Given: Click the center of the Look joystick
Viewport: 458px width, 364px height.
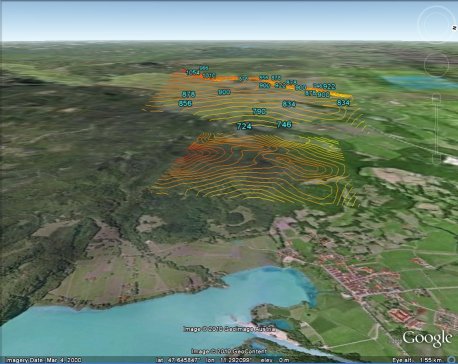Looking at the screenshot, I should [437, 23].
